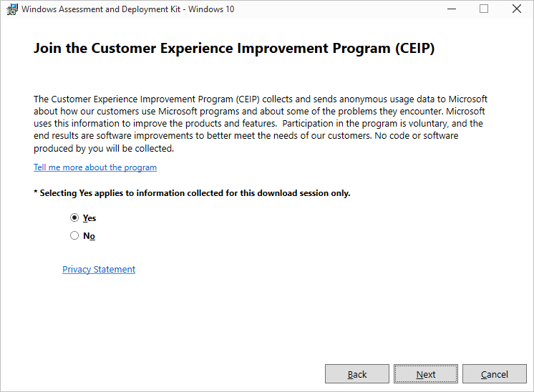Screen dimensions: 534x392
Task: Click the Yes option label text
Action: click(89, 218)
